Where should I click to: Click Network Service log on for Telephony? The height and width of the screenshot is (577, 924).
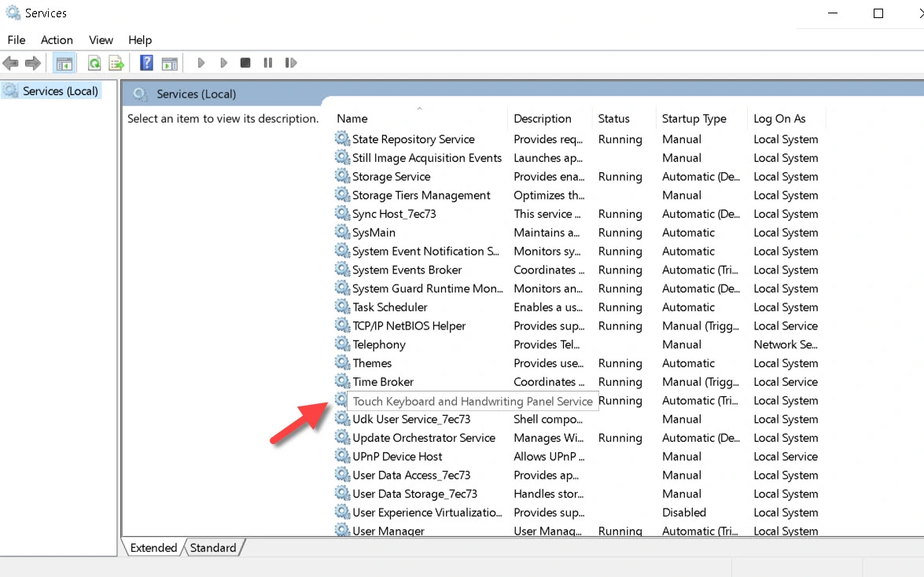click(786, 344)
